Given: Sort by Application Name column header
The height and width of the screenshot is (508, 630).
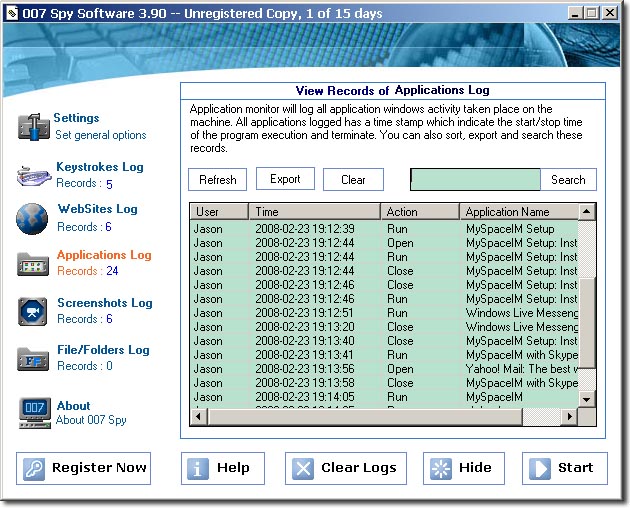Looking at the screenshot, I should (519, 212).
